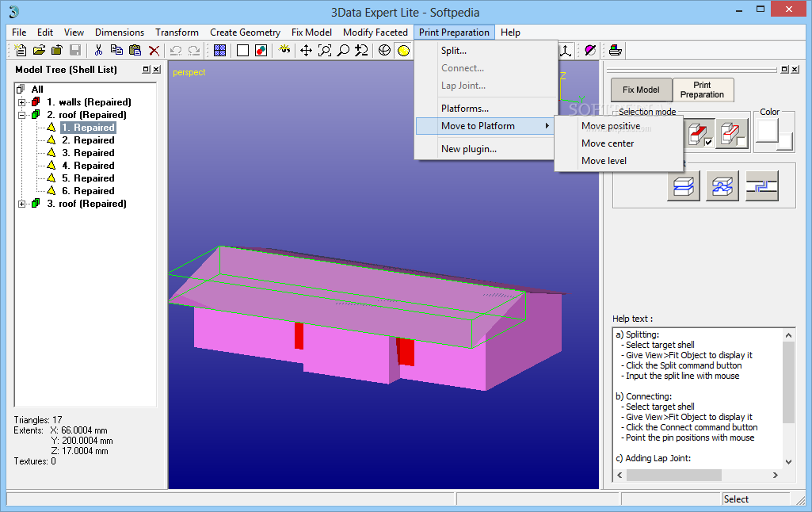Click the blue grid icon

219,50
